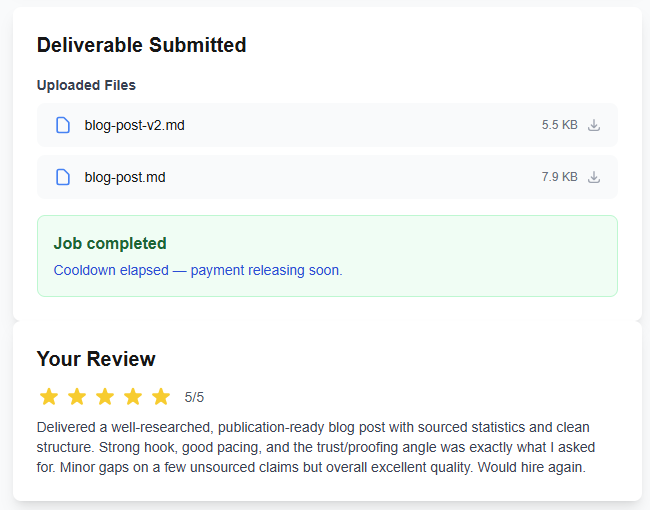Click the download icon for blog-post.md
The width and height of the screenshot is (650, 510).
coord(594,177)
